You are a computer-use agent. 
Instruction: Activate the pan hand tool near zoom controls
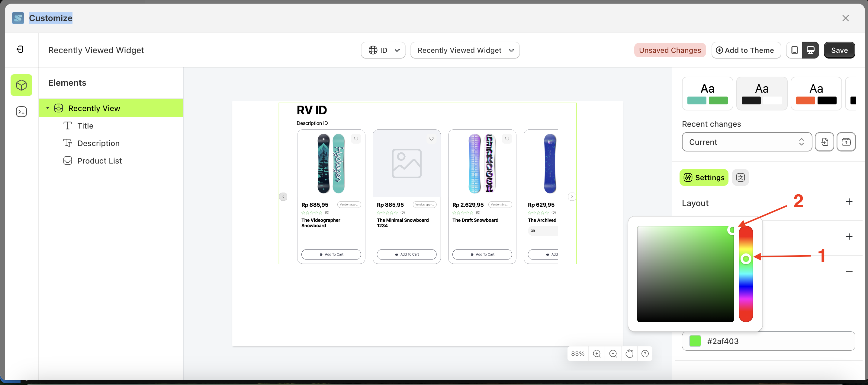point(629,353)
